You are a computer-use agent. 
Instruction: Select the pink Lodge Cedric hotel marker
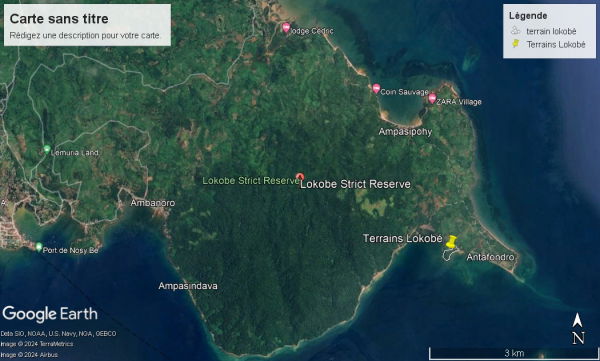tap(286, 28)
